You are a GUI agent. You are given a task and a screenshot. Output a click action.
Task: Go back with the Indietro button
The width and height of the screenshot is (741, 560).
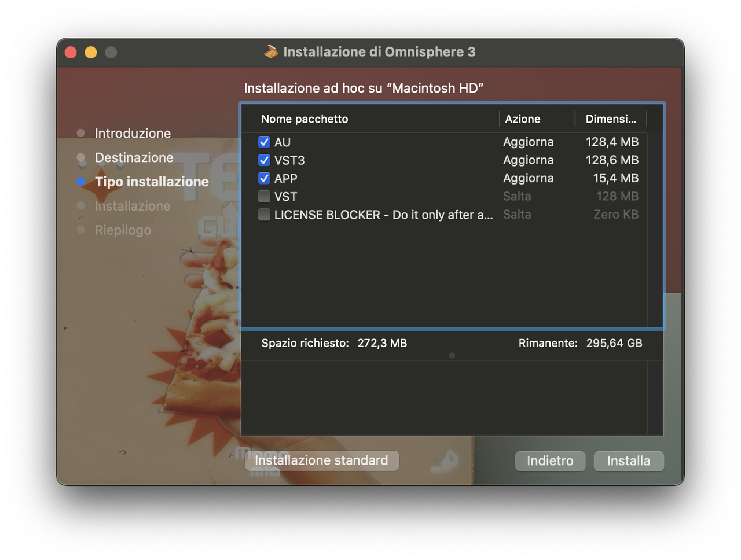(550, 461)
